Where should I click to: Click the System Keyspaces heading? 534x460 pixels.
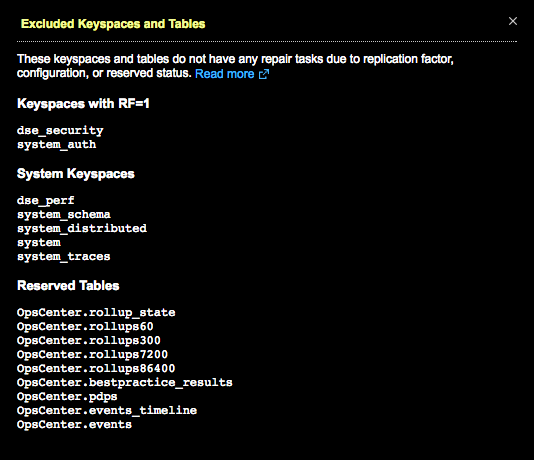[76, 174]
